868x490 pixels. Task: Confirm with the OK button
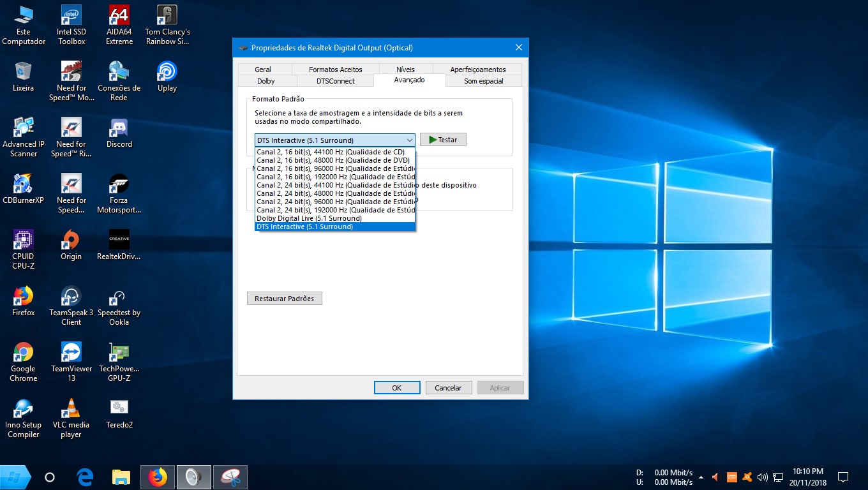tap(397, 387)
